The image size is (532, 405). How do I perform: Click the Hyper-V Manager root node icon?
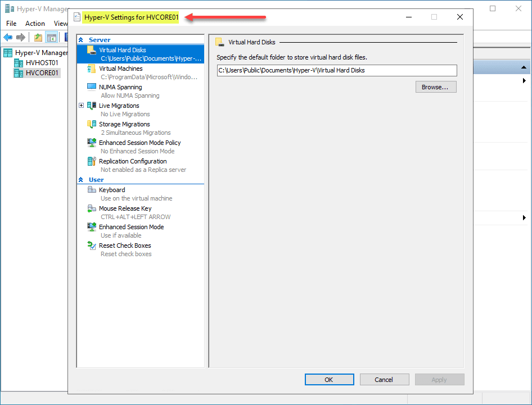(x=8, y=53)
